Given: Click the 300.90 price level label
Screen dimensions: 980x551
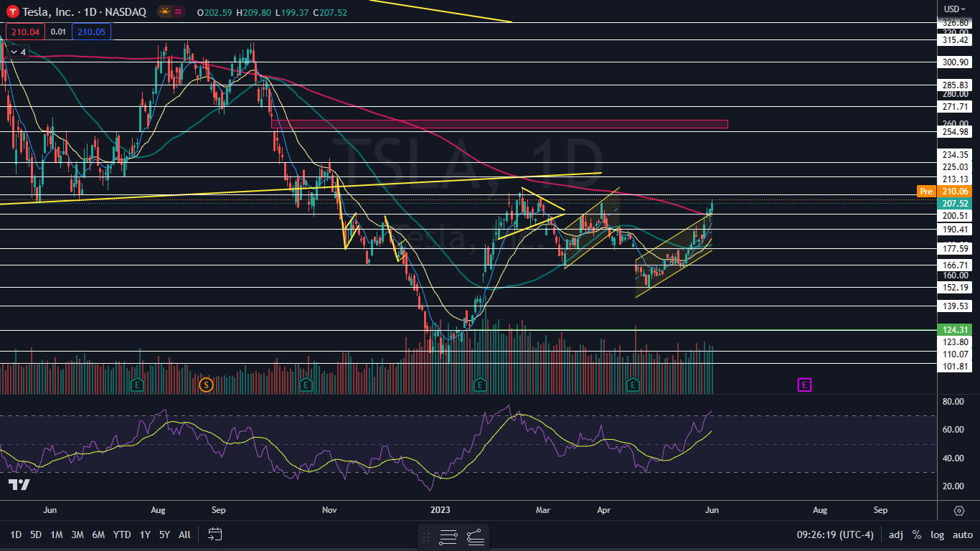Looking at the screenshot, I should coord(956,62).
